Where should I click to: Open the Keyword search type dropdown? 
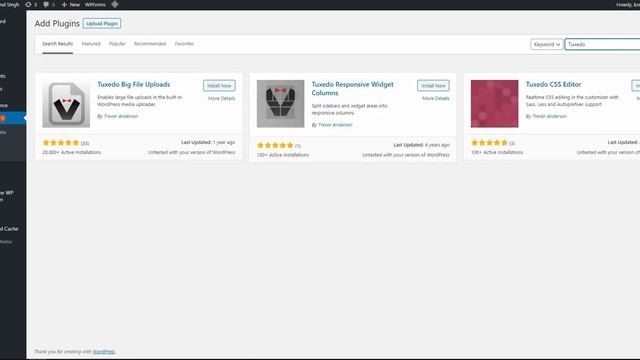(547, 44)
